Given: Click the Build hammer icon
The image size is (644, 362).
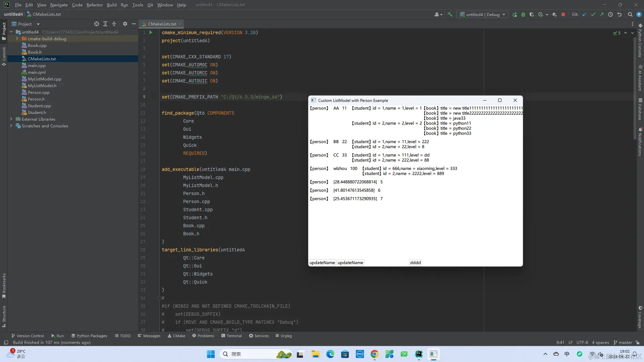Looking at the screenshot, I should point(450,14).
